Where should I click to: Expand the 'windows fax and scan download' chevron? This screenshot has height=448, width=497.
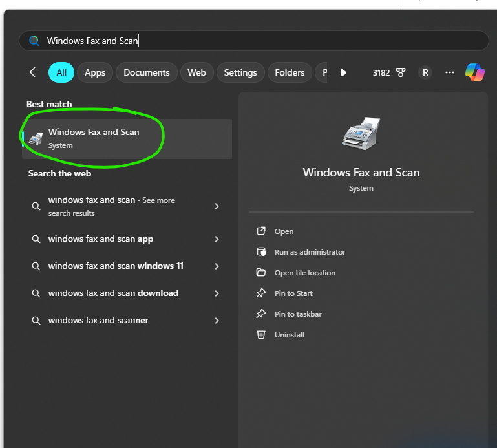point(217,293)
